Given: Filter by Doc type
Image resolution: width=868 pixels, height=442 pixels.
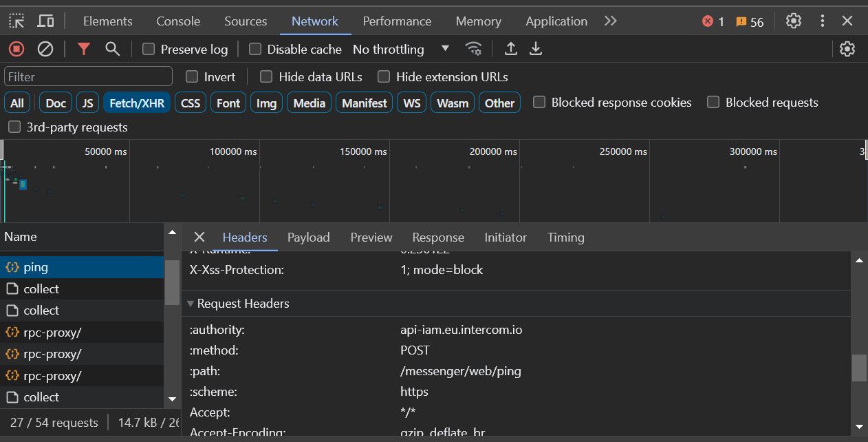Looking at the screenshot, I should (56, 103).
